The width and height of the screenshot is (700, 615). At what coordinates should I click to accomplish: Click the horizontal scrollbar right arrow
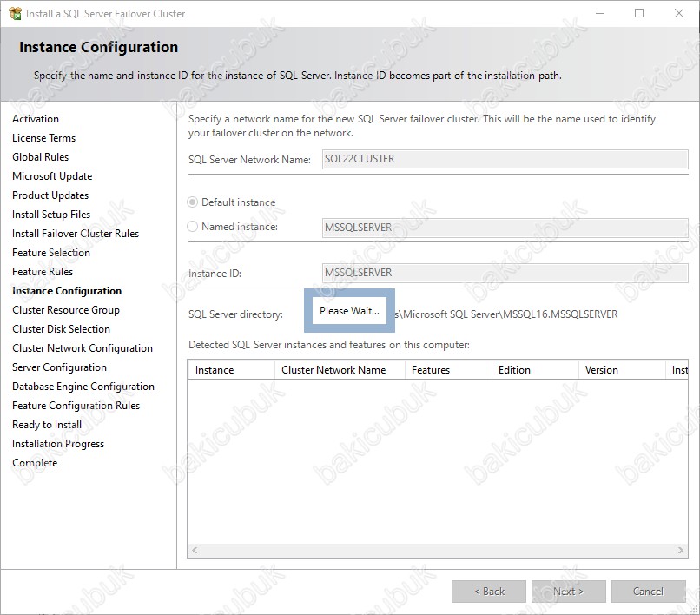coord(680,550)
